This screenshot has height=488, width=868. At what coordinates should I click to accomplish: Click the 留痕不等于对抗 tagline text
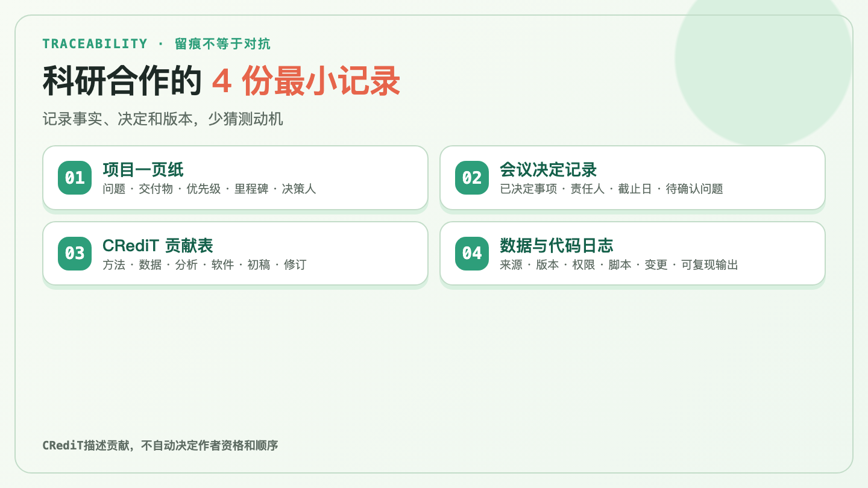pos(222,44)
